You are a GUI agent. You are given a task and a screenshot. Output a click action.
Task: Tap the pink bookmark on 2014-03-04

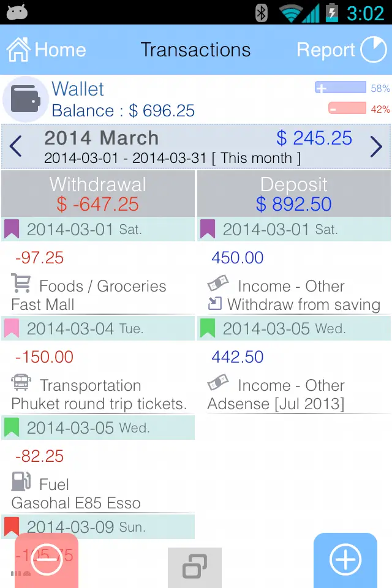point(12,328)
